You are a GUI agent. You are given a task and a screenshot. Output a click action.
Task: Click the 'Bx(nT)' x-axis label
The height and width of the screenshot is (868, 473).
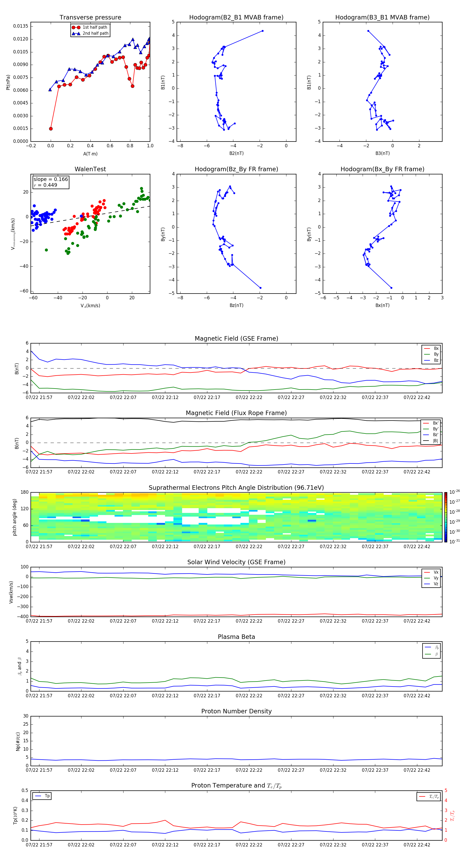382,305
